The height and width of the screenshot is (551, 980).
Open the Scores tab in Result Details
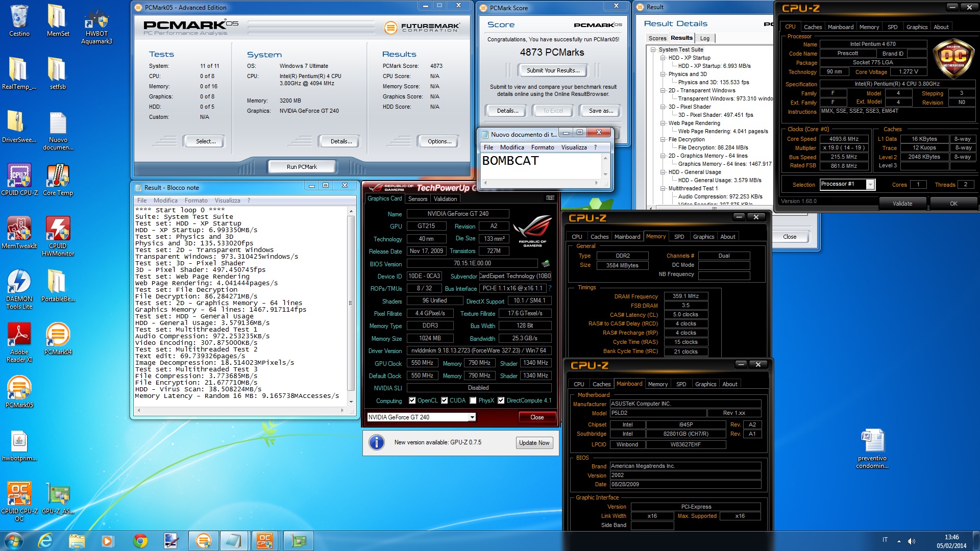pos(657,38)
